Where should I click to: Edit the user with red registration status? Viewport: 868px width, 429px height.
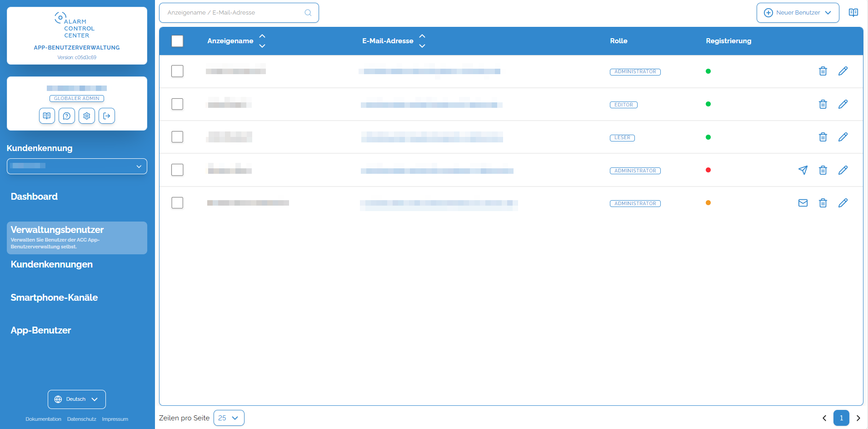[843, 170]
